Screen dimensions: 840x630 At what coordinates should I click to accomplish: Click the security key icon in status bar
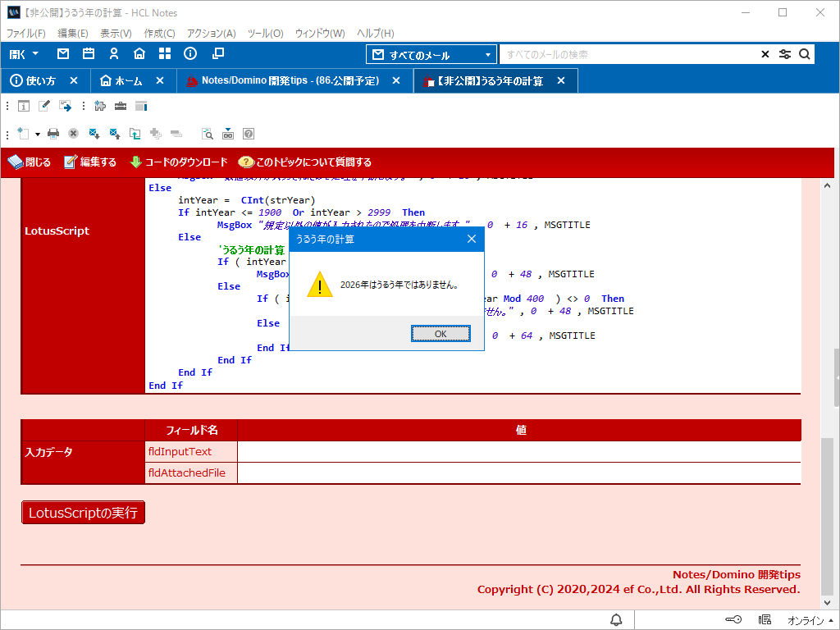click(x=733, y=619)
